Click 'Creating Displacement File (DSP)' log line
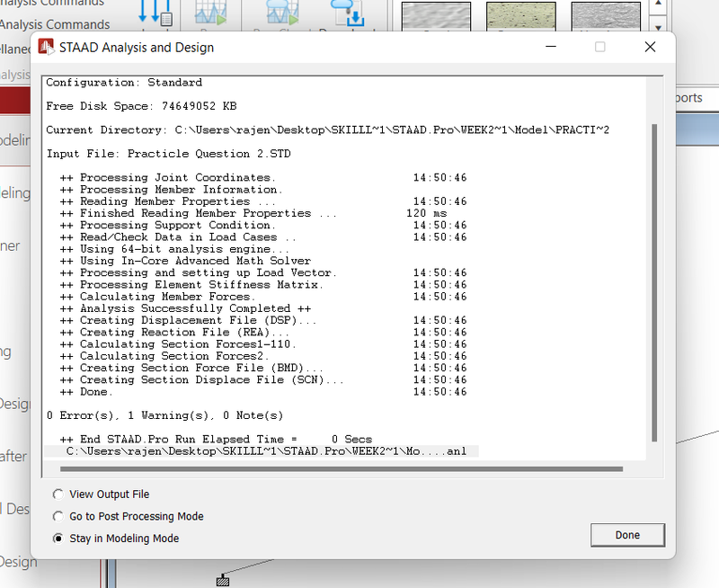Viewport: 719px width, 588px height. [263, 321]
